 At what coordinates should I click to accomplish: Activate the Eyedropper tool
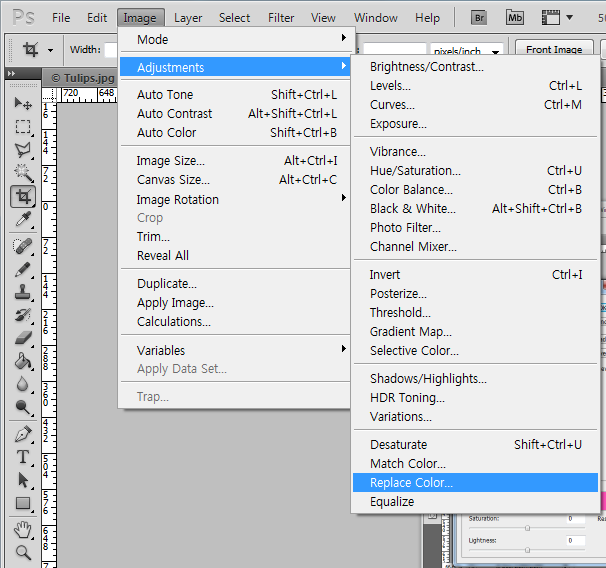point(23,219)
